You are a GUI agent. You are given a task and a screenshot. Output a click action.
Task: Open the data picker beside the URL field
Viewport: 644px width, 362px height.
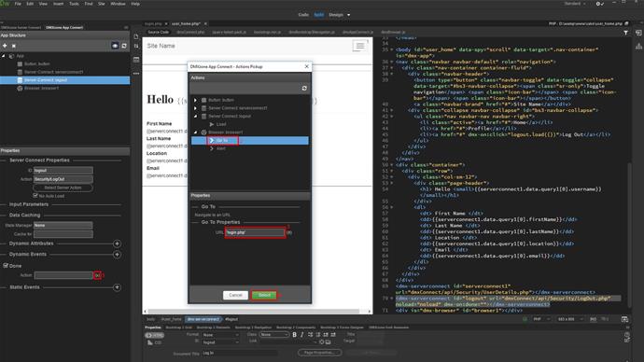click(x=289, y=232)
